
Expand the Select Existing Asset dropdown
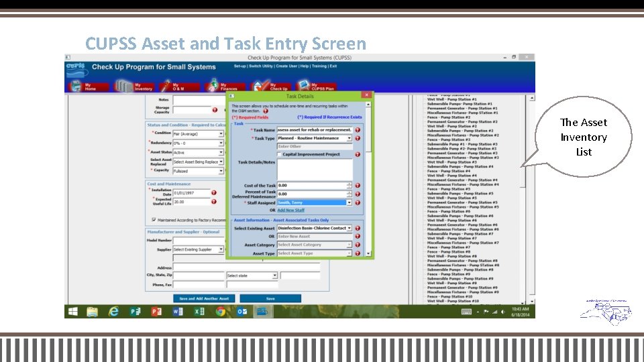349,228
